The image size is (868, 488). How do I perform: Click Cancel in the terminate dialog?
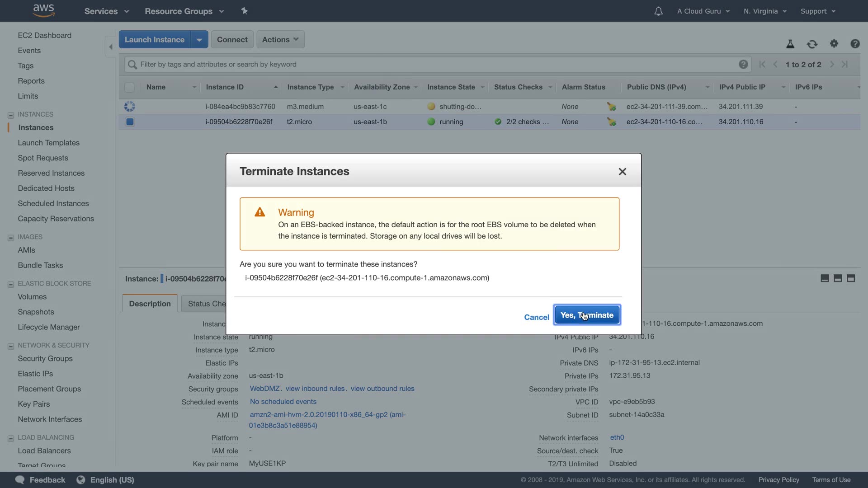click(x=536, y=317)
